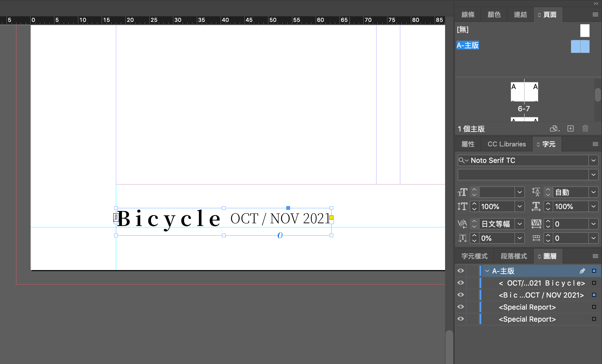Toggle visibility of OCT/...021 Bicycle item
The height and width of the screenshot is (364, 602).
(x=461, y=283)
